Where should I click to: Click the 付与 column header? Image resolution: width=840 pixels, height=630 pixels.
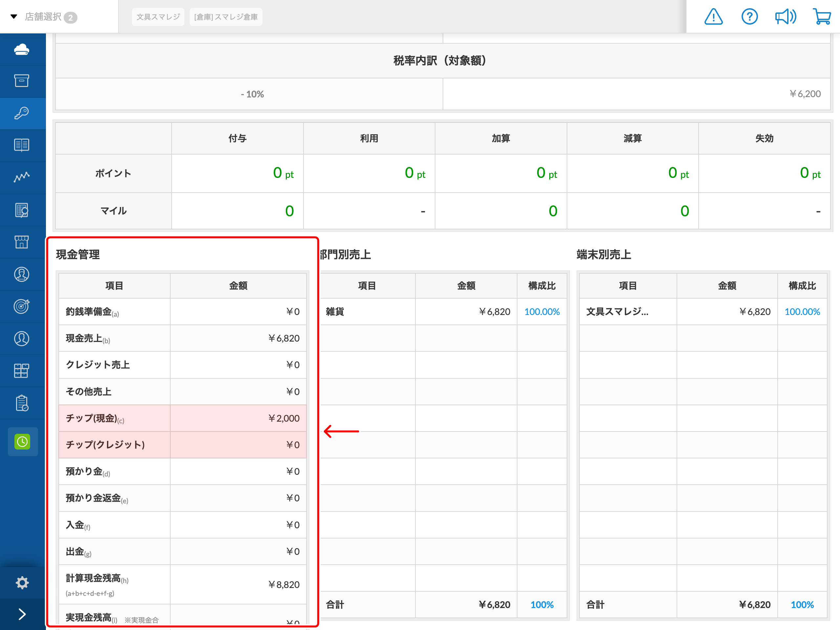[x=237, y=138]
